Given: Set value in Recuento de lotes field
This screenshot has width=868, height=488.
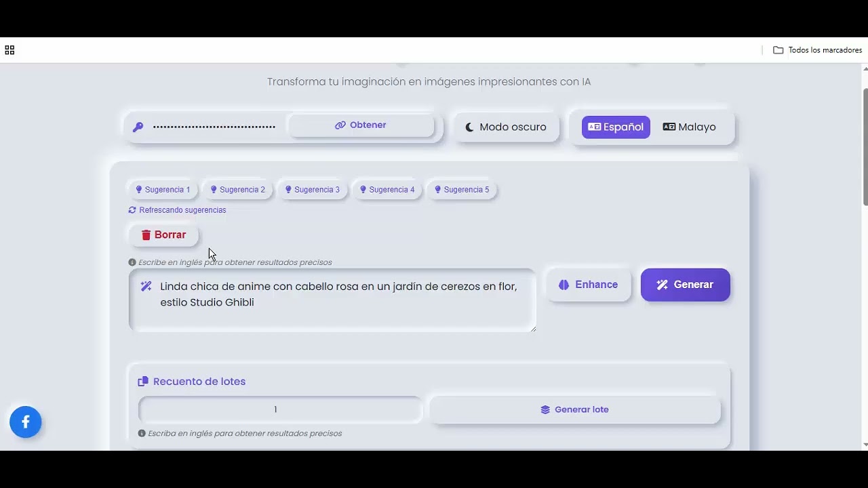Looking at the screenshot, I should tap(280, 409).
